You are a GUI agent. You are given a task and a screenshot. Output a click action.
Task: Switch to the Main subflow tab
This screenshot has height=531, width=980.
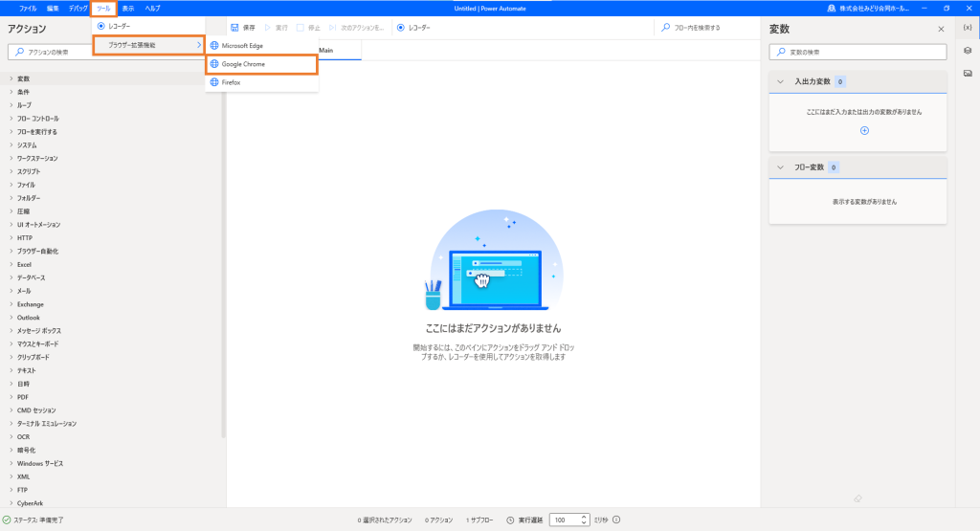[326, 50]
